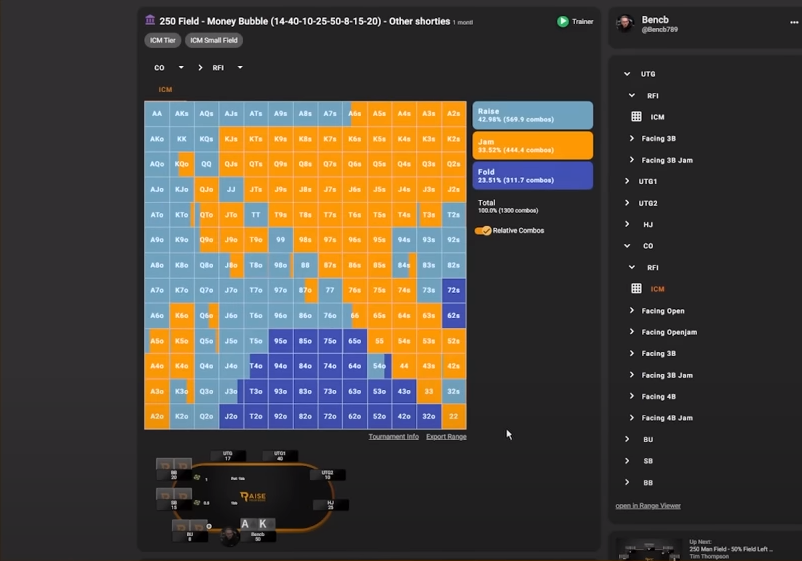802x561 pixels.
Task: Toggle the Relative Combos switch
Action: pyautogui.click(x=484, y=231)
